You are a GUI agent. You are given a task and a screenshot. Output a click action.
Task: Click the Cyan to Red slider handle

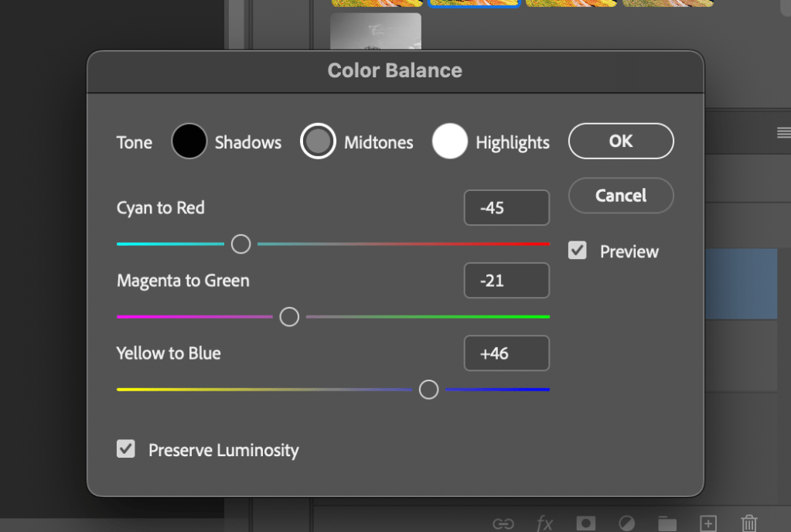241,244
